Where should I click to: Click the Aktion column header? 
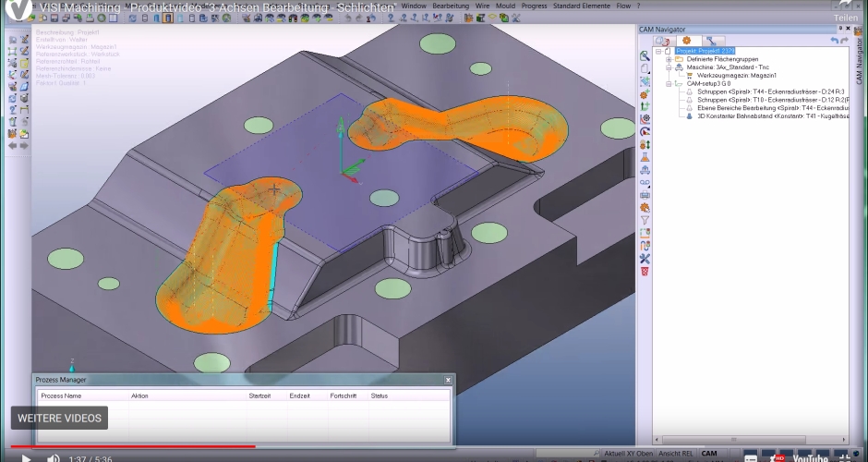tap(139, 396)
